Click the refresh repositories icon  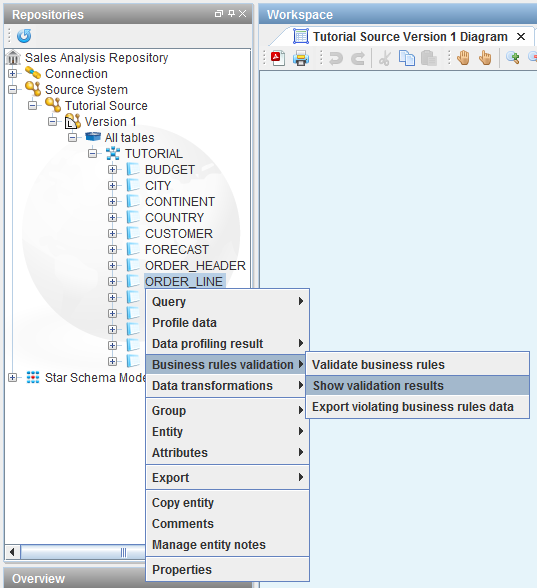click(24, 36)
